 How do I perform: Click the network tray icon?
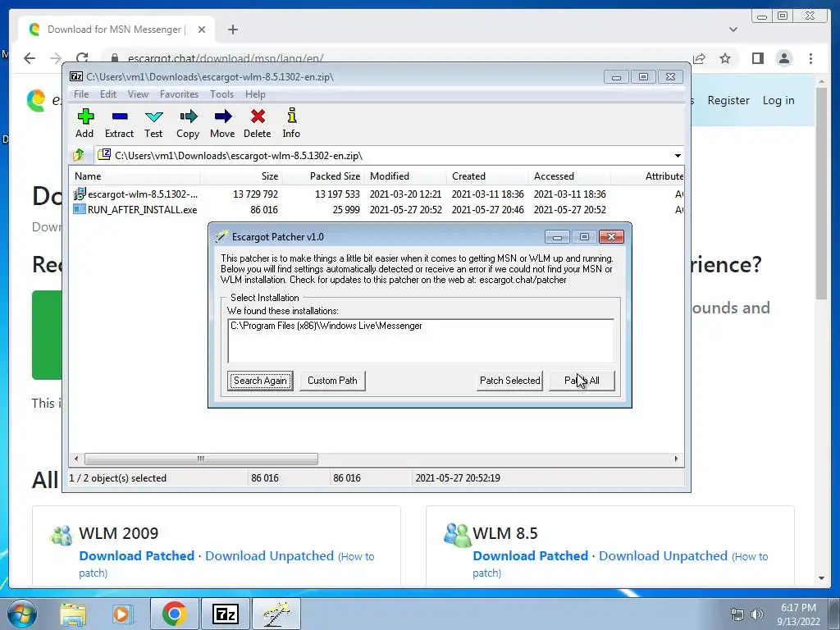(x=737, y=614)
